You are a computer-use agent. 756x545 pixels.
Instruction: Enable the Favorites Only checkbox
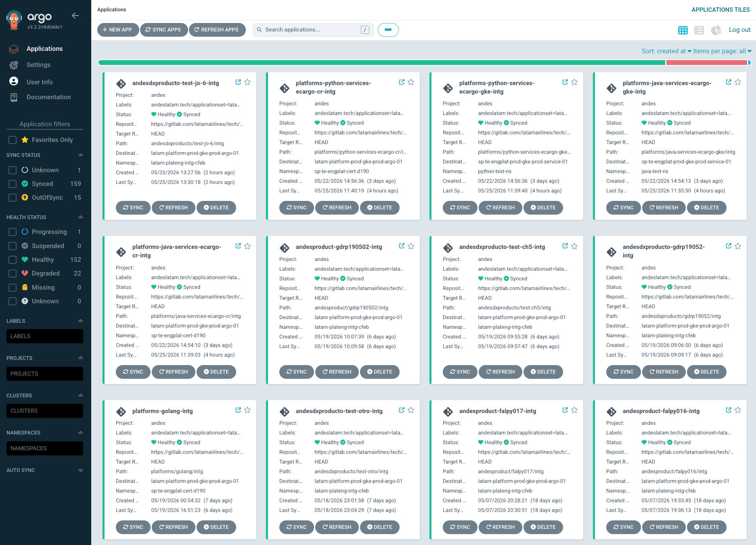click(13, 140)
